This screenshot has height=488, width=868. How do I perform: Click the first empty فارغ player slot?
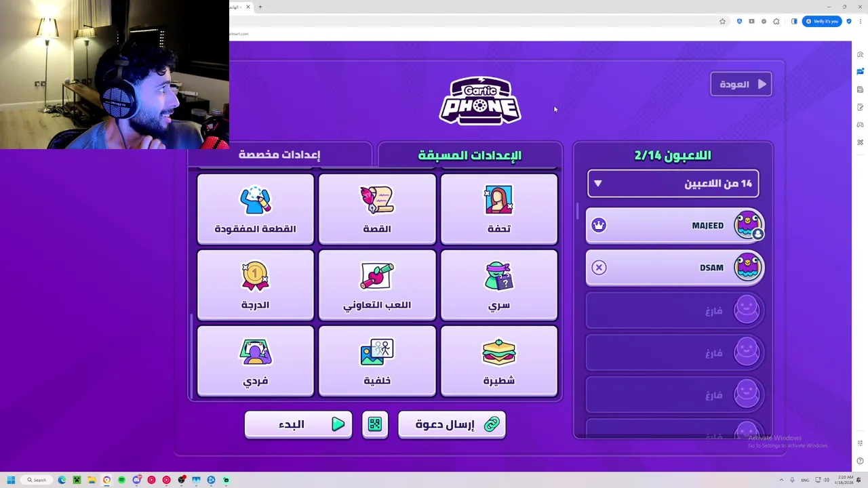point(675,310)
